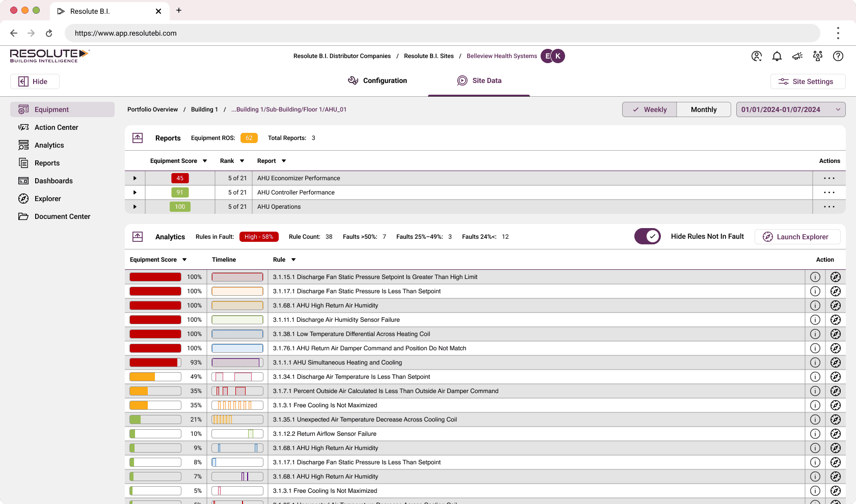Expand the AHU Controller Performance row

[135, 192]
